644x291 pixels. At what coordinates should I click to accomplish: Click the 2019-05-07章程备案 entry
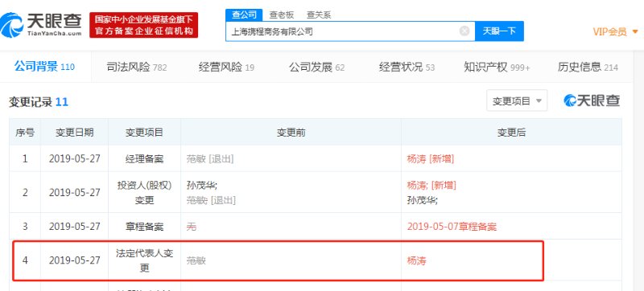pos(452,226)
